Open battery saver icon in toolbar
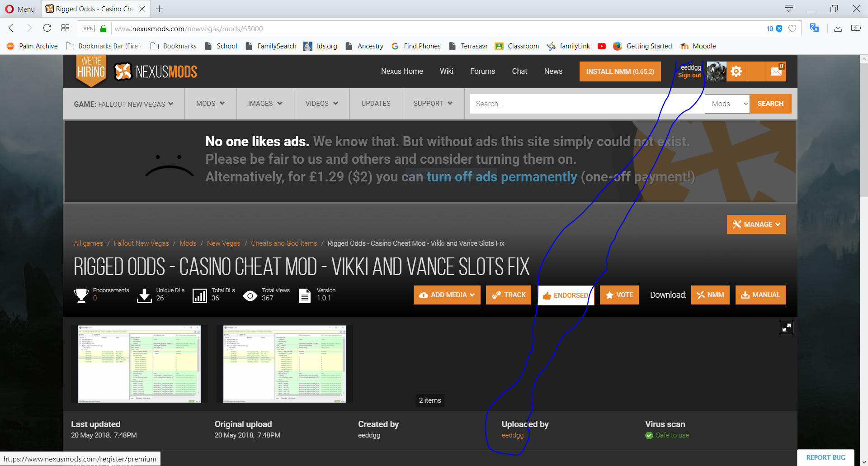 coord(856,28)
